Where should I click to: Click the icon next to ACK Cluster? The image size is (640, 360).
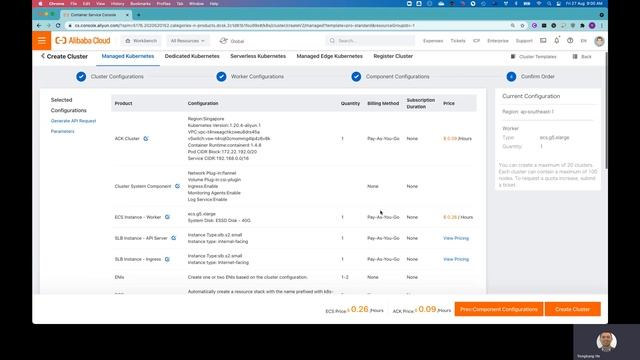tap(146, 139)
